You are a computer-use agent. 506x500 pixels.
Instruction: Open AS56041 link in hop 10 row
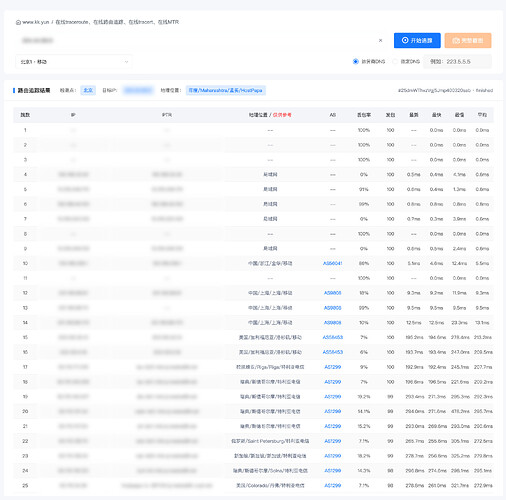point(332,263)
